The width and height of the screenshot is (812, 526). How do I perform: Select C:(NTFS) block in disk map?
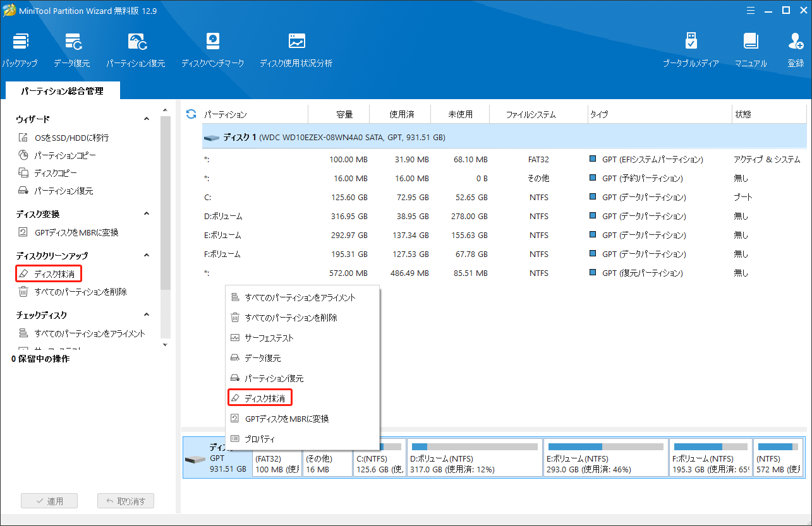pos(379,458)
